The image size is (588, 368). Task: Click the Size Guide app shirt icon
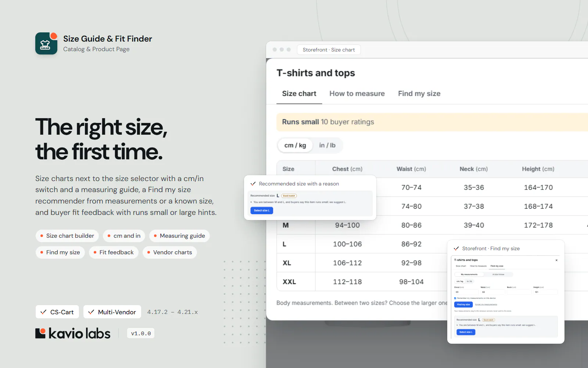46,43
